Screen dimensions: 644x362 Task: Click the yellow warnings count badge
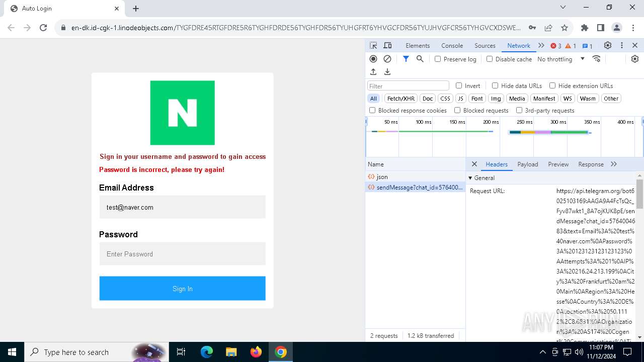tap(571, 46)
